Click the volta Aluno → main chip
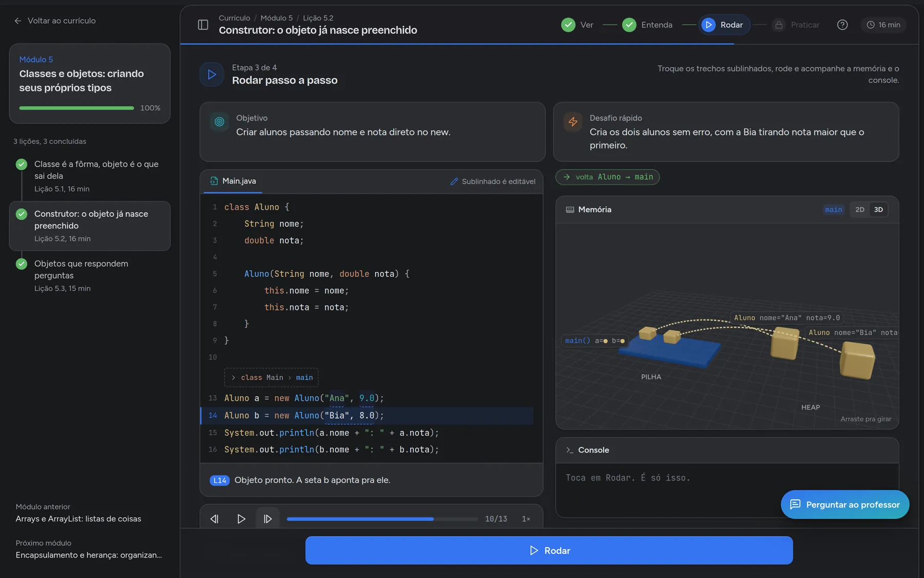924x578 pixels. coord(608,177)
